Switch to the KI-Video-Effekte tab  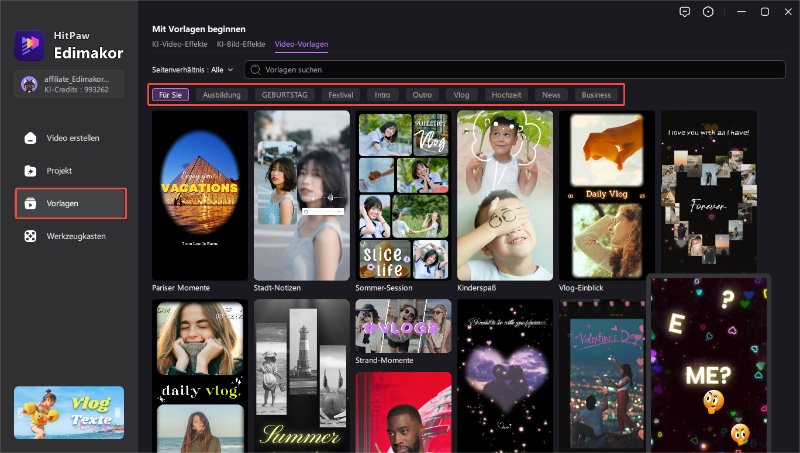(180, 45)
